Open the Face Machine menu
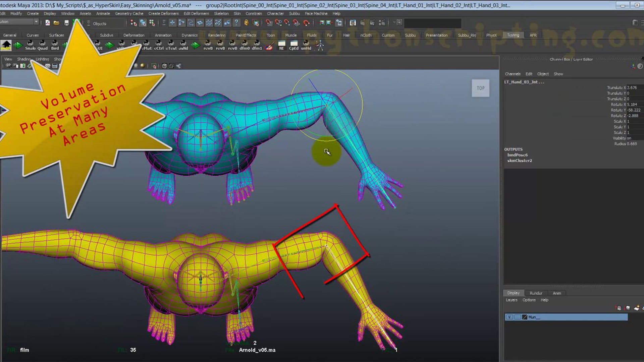644x362 pixels. (x=316, y=14)
